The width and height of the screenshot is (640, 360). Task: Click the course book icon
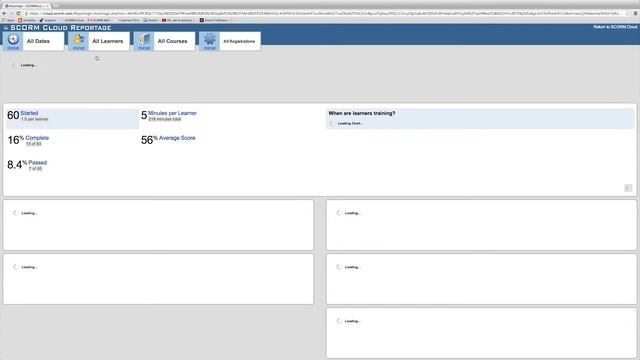point(144,39)
